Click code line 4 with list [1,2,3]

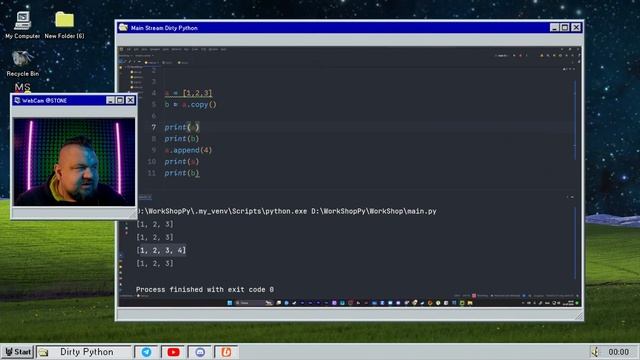coord(188,93)
